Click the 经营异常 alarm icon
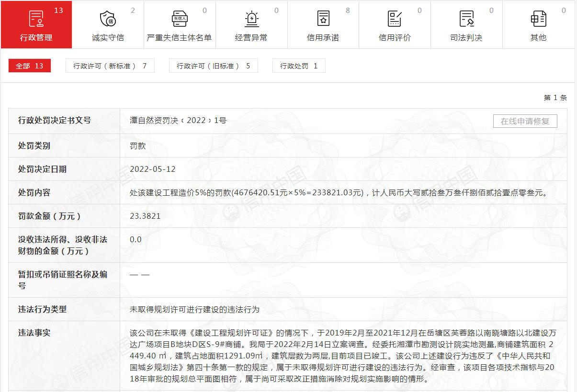Image resolution: width=577 pixels, height=392 pixels. (250, 18)
